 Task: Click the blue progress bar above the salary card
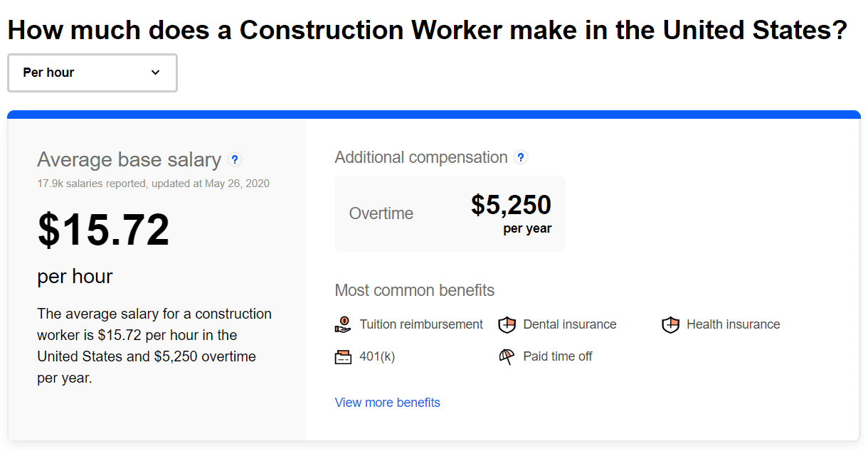pyautogui.click(x=434, y=113)
